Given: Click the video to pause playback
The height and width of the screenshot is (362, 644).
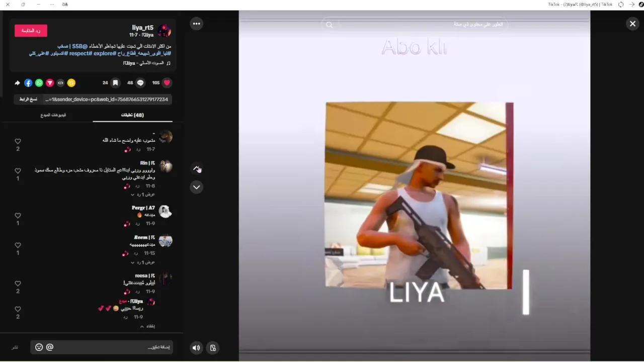Looking at the screenshot, I should (414, 186).
